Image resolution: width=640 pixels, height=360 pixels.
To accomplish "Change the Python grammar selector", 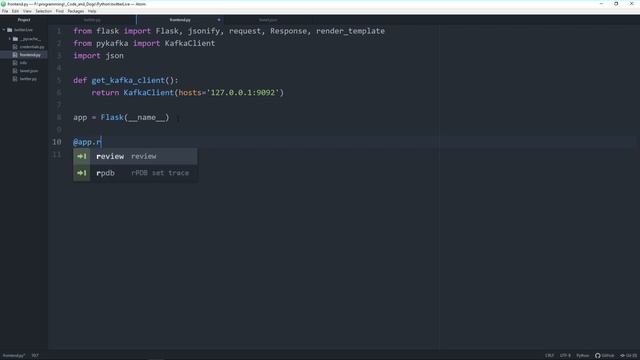I will pyautogui.click(x=582, y=356).
